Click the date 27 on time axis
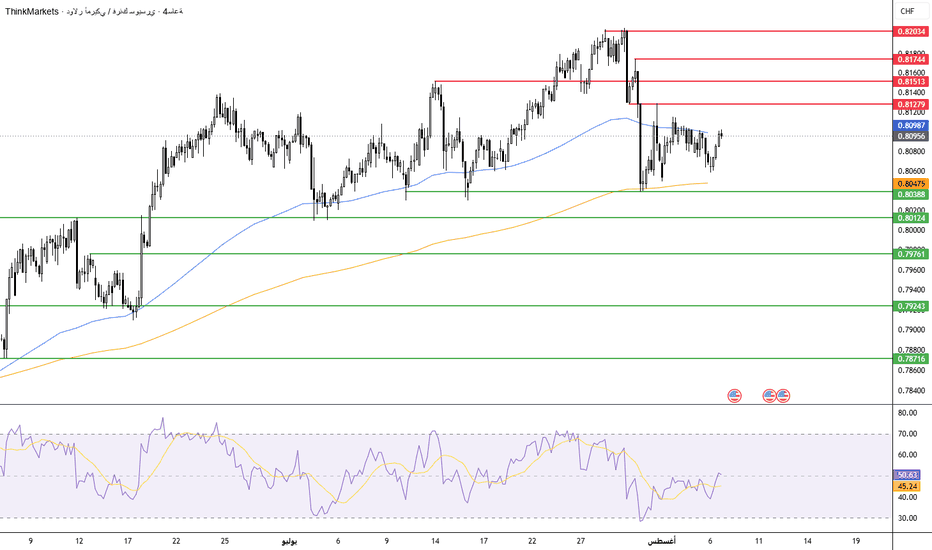 pyautogui.click(x=581, y=541)
